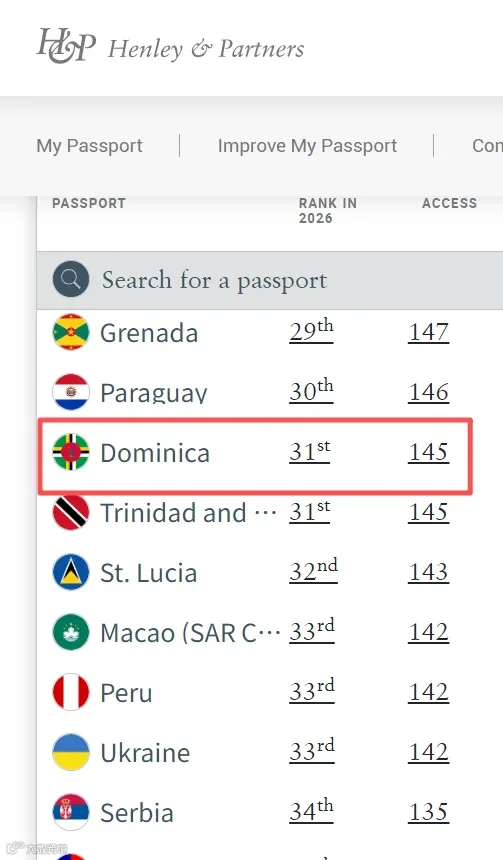Select the Macao flag icon
The width and height of the screenshot is (503, 860).
coord(71,632)
